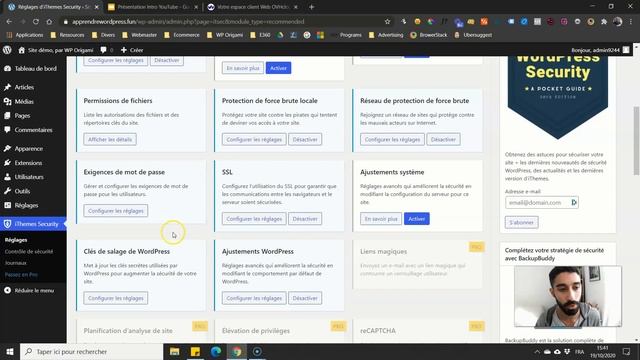Click the page vertical scrollbar
This screenshot has height=360, width=640.
click(x=636, y=141)
